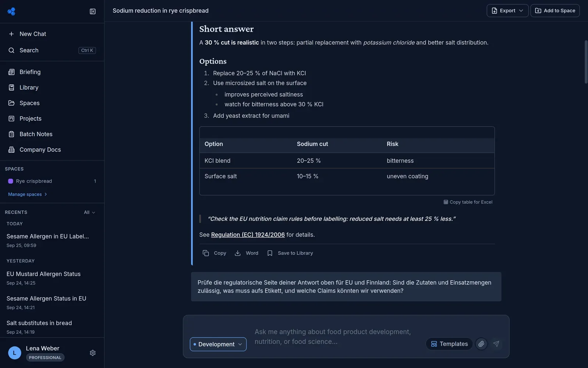The image size is (588, 368).
Task: Open Batch Notes clipboard icon
Action: tap(11, 134)
